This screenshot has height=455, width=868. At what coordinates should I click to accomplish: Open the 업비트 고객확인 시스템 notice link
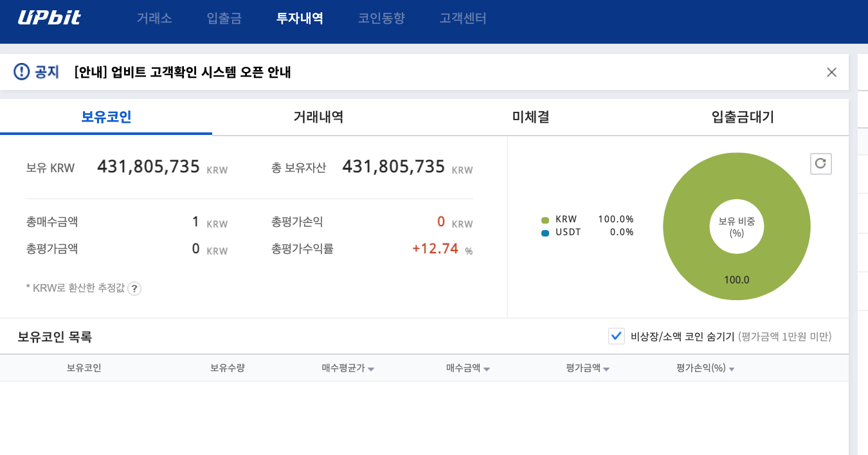click(183, 72)
